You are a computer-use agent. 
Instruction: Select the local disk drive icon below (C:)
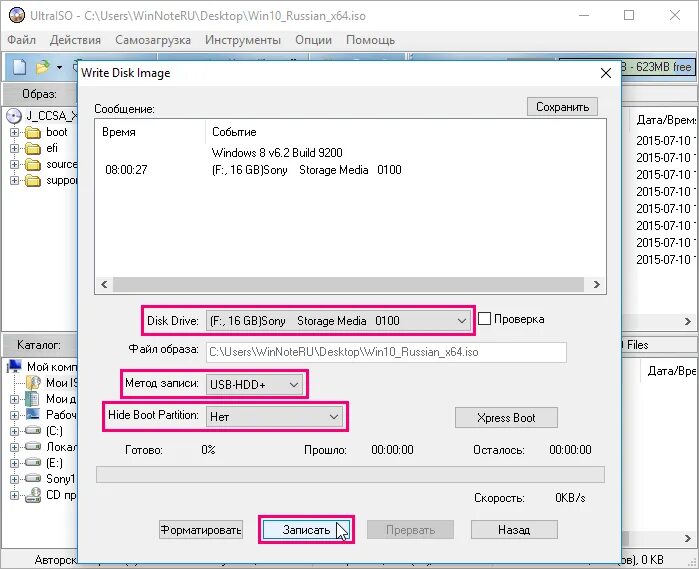click(33, 447)
